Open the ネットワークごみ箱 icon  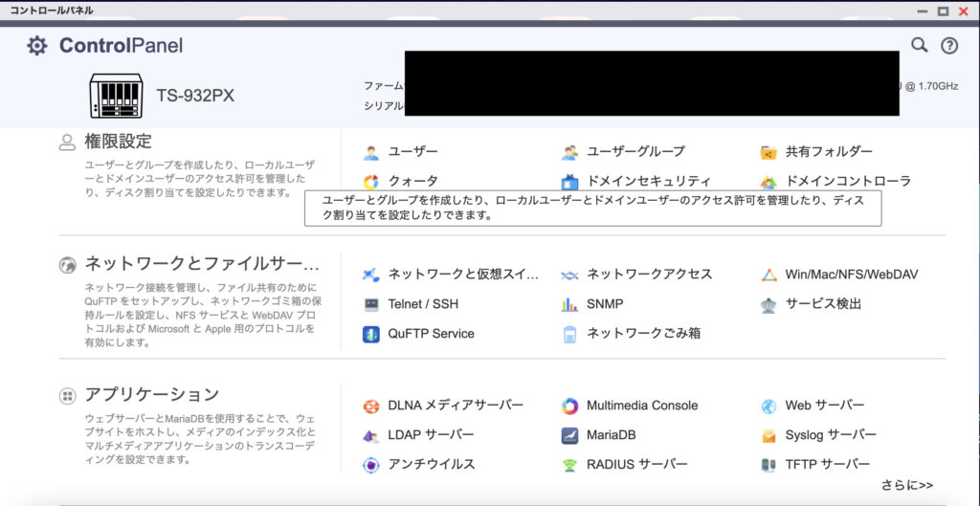point(569,334)
